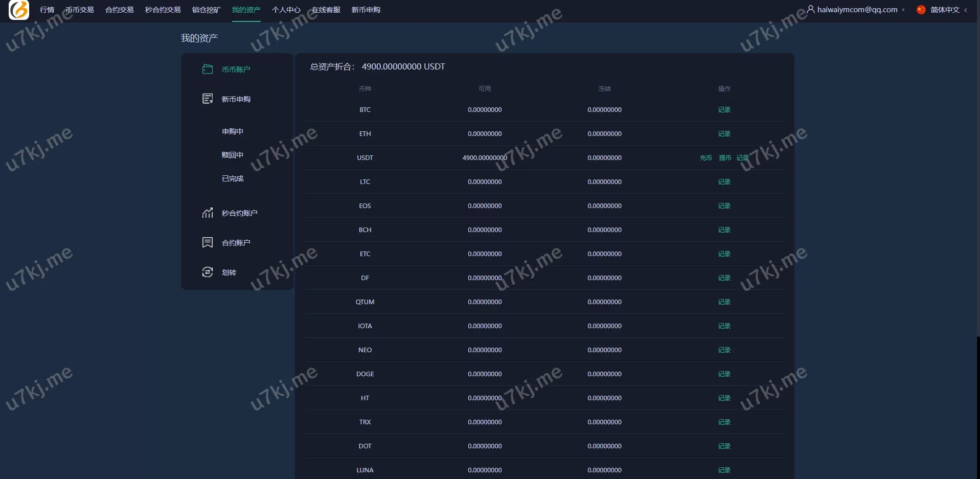Click the orange site logo icon
The height and width of the screenshot is (479, 980).
[19, 10]
